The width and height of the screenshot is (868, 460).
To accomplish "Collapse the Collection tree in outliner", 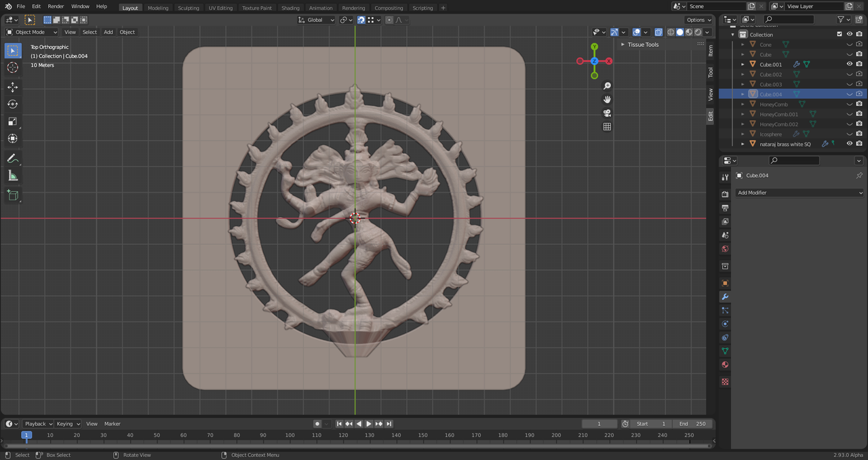I will pyautogui.click(x=732, y=34).
